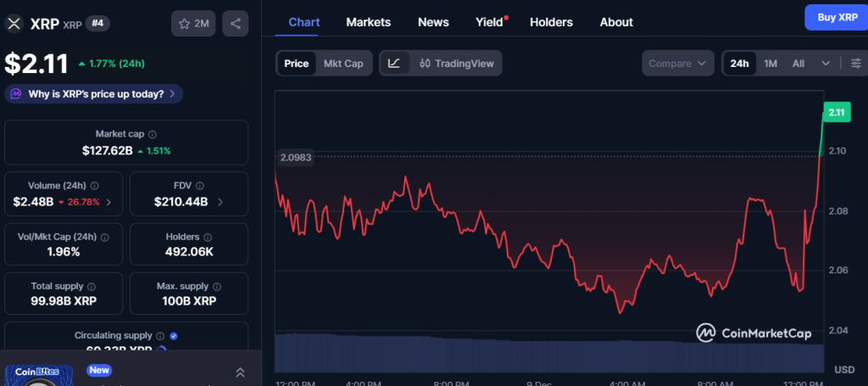Select the All time range
The height and width of the screenshot is (386, 868).
[x=798, y=64]
